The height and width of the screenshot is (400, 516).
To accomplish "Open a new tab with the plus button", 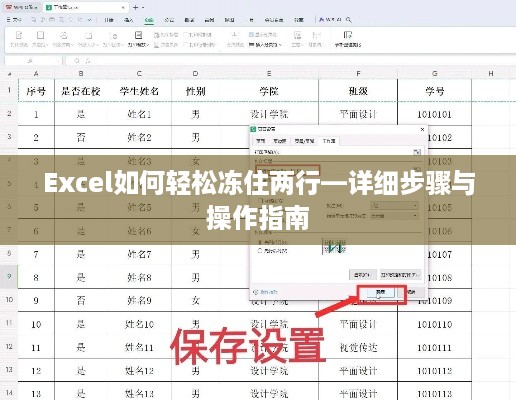I will pyautogui.click(x=135, y=7).
